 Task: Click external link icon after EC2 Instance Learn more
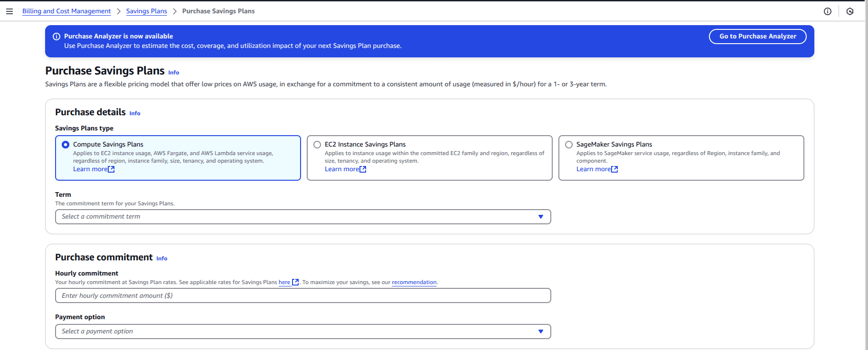point(363,169)
